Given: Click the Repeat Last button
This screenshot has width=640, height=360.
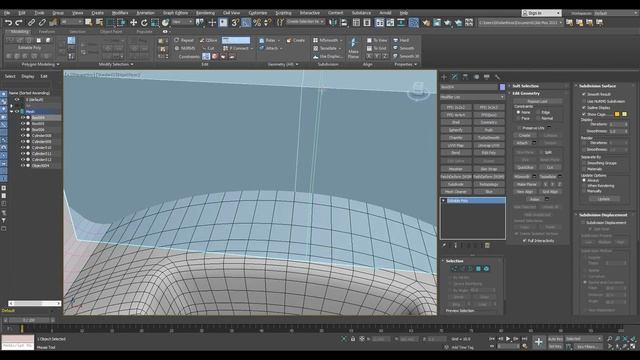Looking at the screenshot, I should (537, 101).
